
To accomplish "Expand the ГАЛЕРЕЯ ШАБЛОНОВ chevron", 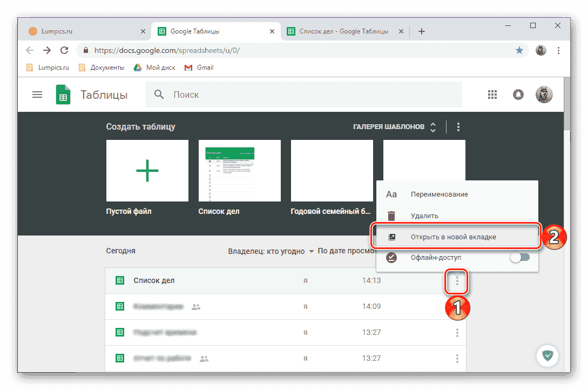I will point(432,126).
